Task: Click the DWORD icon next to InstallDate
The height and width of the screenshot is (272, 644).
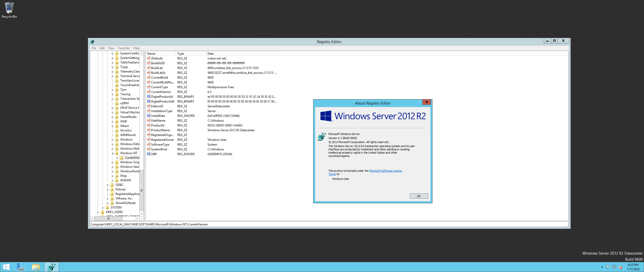Action: coord(149,116)
